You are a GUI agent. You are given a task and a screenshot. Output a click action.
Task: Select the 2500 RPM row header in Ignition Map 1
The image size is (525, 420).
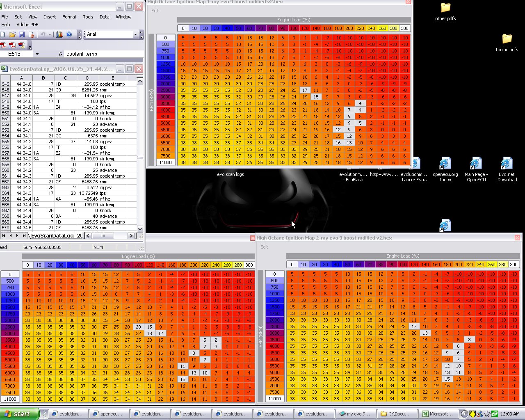[165, 90]
